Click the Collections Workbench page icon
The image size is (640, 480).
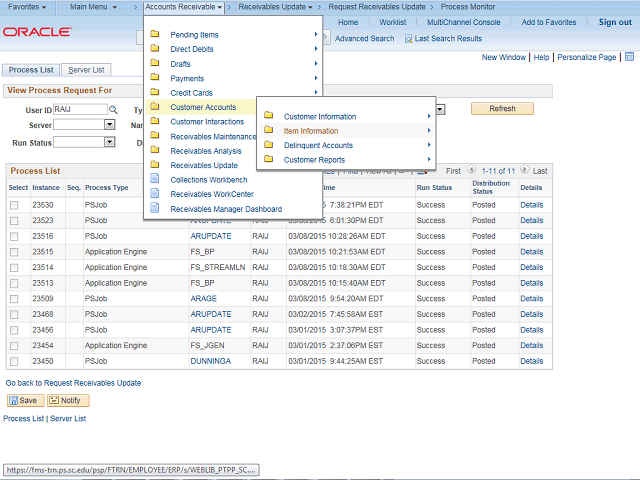click(x=155, y=180)
